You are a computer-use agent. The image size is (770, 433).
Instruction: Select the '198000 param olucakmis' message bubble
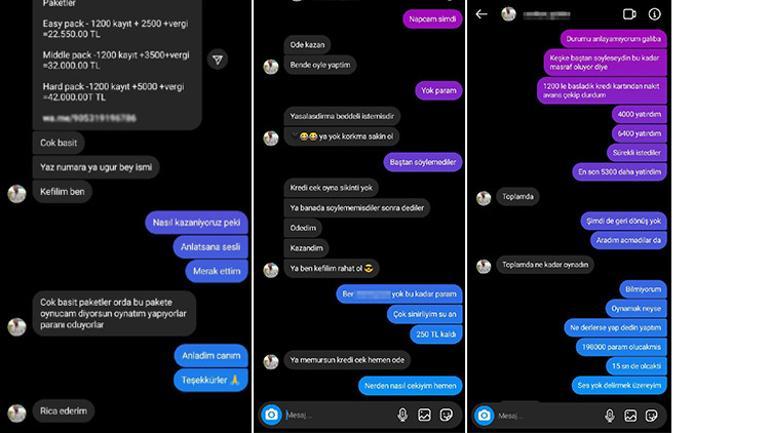(x=621, y=347)
